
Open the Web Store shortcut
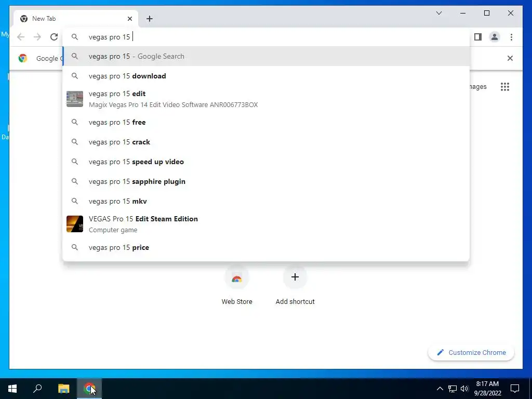click(x=237, y=285)
